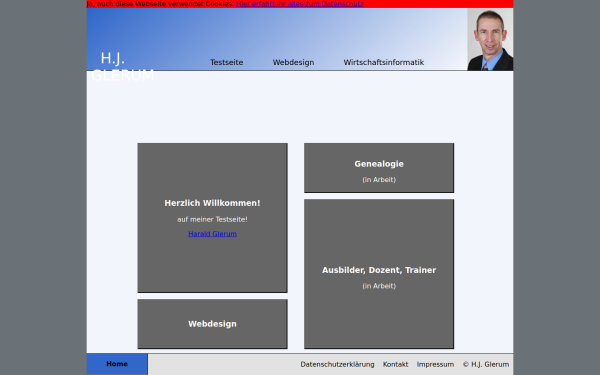Open the Wirtschaftsinformatik menu item
The image size is (600, 375).
(383, 62)
